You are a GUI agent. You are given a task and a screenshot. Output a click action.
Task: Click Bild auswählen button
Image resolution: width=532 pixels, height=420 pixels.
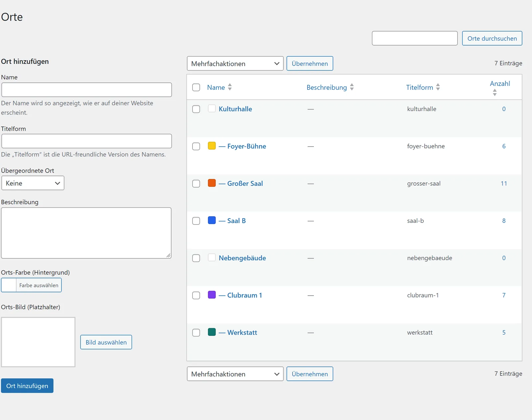[x=106, y=342]
